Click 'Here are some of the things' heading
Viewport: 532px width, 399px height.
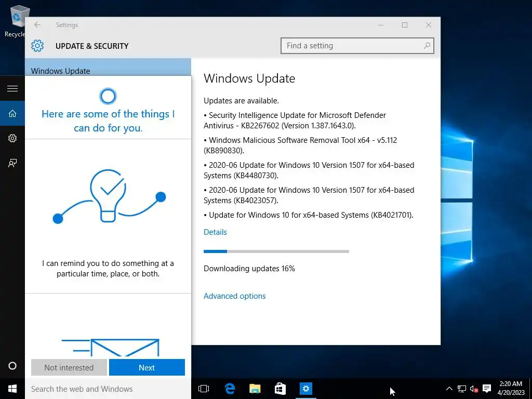point(108,121)
